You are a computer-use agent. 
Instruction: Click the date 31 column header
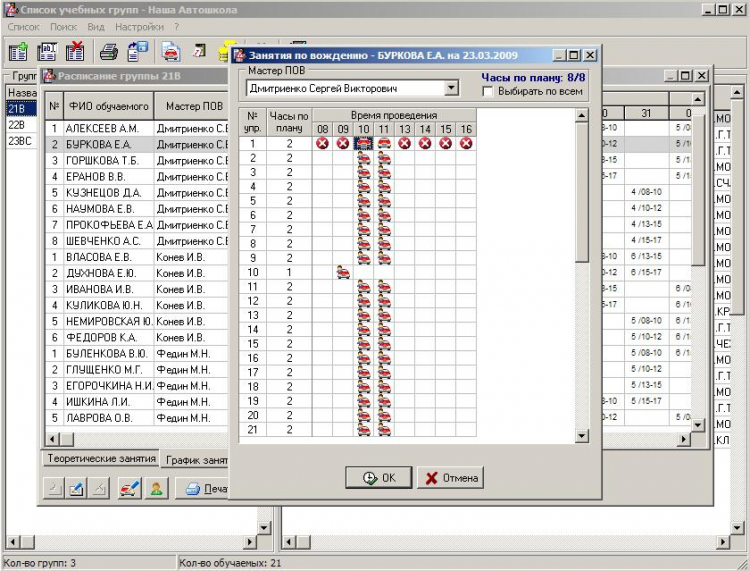(x=646, y=113)
